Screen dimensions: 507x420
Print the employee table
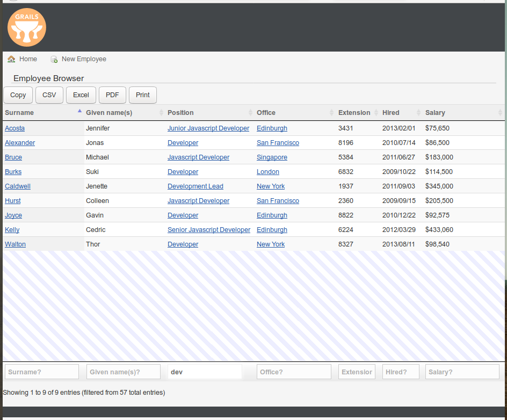(x=142, y=95)
